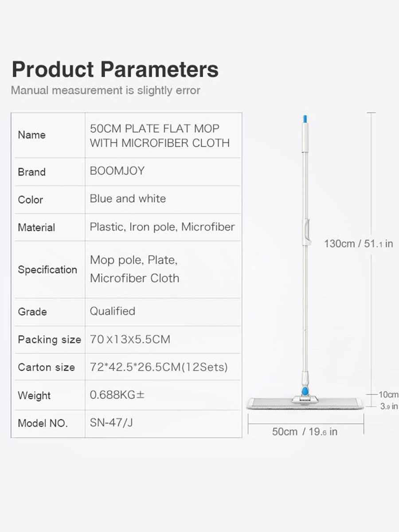Click the Packing size value 70x13x5.5CM
Viewport: 399px width, 532px height.
(x=130, y=339)
